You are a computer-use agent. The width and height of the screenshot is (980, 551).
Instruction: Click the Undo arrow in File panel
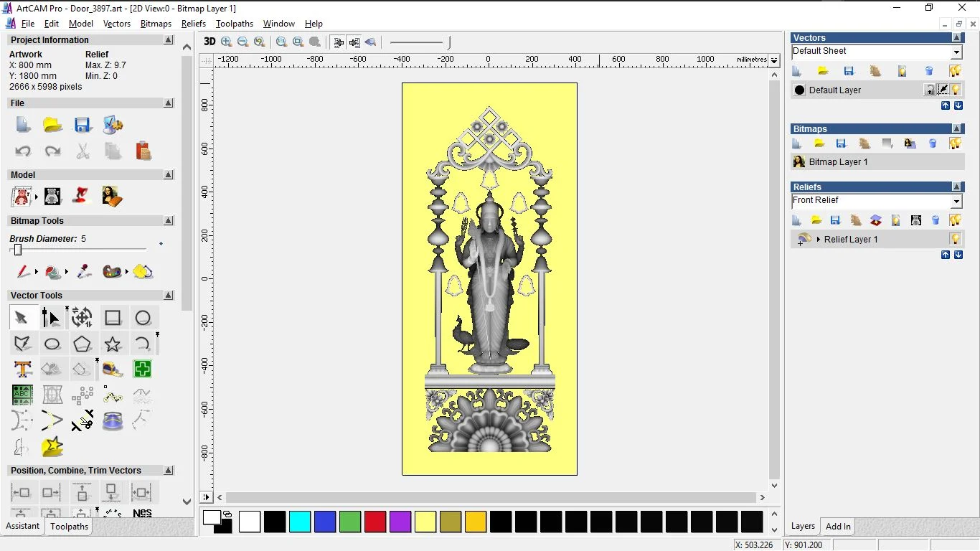(22, 151)
